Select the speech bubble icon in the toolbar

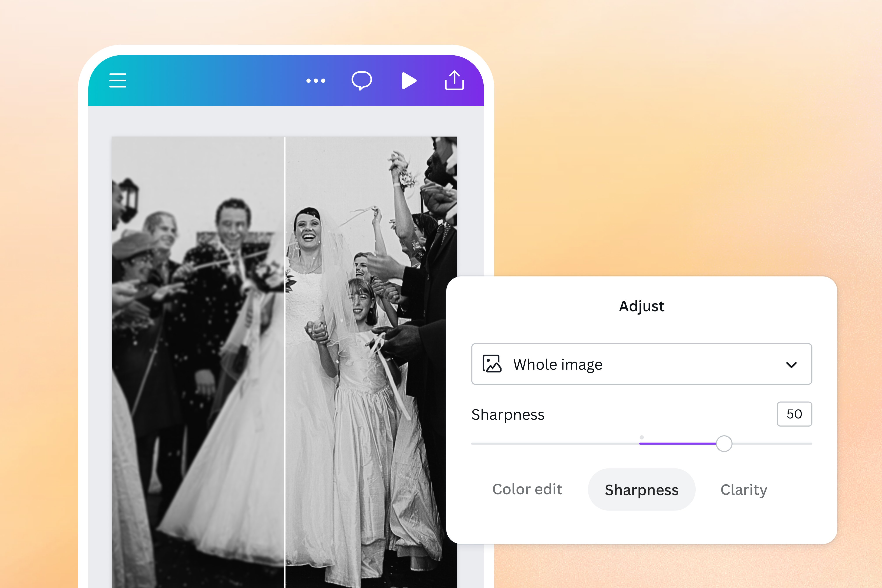(x=361, y=80)
